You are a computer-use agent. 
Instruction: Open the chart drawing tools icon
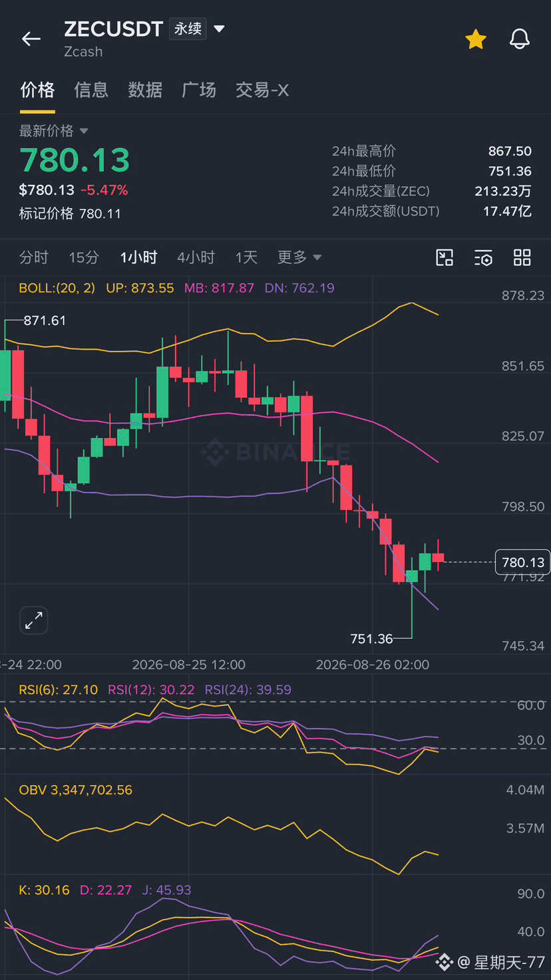click(445, 257)
